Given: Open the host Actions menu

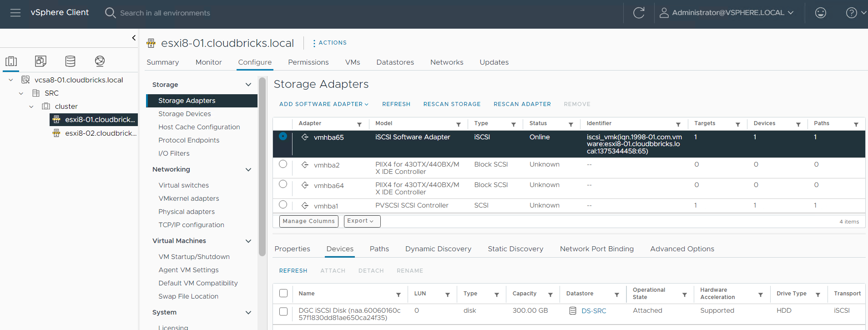Looking at the screenshot, I should [x=330, y=43].
